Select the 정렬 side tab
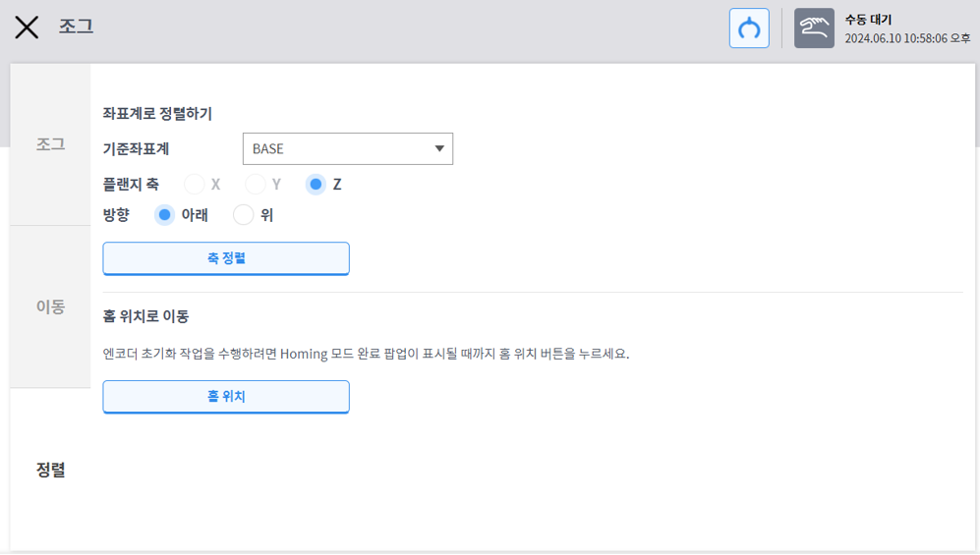This screenshot has height=555, width=980. (50, 470)
